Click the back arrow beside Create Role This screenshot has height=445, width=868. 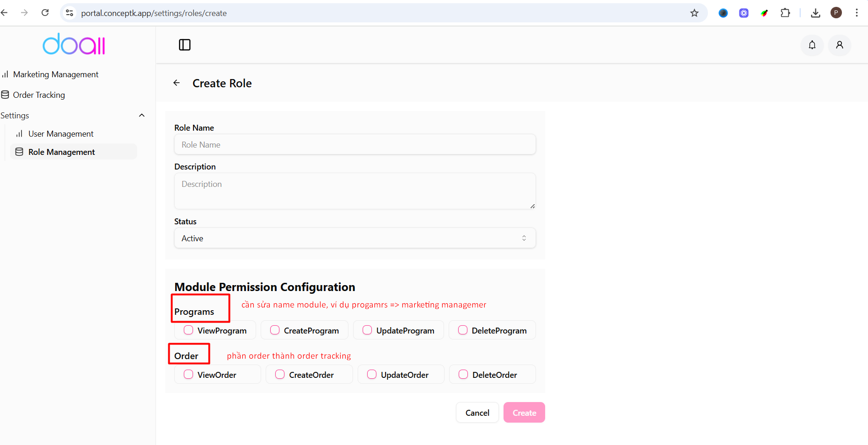177,83
